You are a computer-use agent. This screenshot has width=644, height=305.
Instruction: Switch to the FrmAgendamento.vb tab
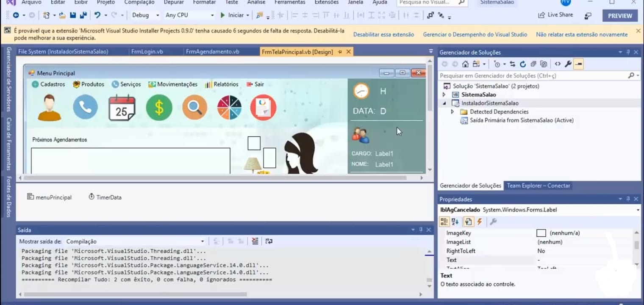pos(213,52)
